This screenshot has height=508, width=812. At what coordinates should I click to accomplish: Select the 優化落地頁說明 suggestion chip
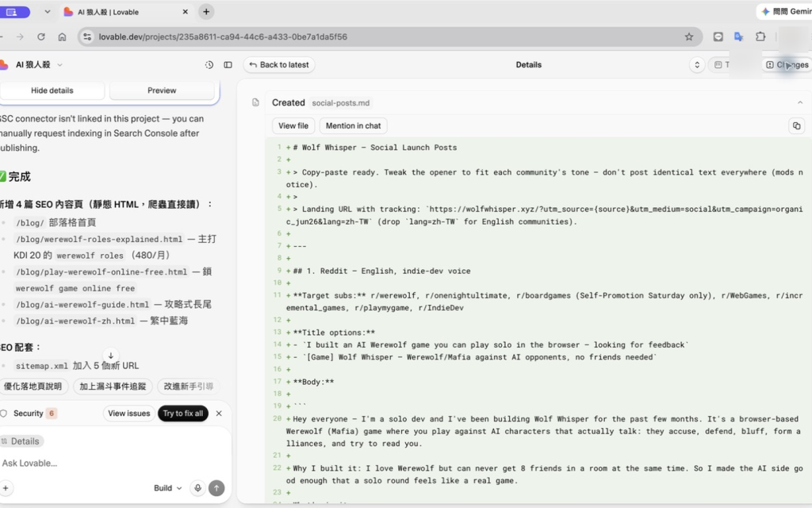point(33,387)
